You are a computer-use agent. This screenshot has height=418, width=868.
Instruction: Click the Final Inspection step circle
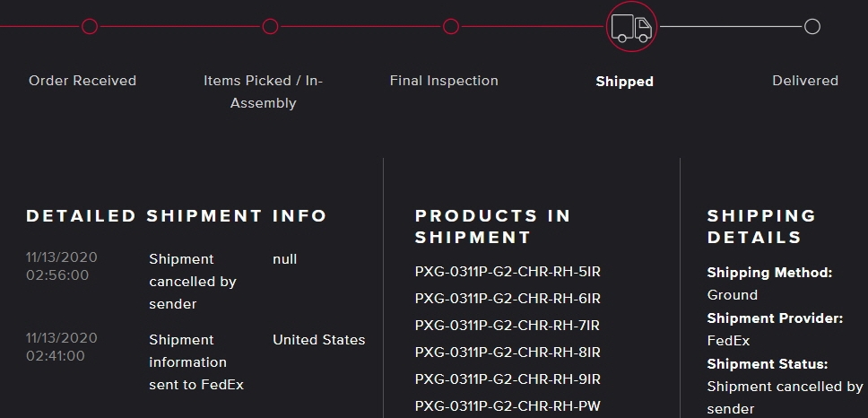pyautogui.click(x=451, y=26)
